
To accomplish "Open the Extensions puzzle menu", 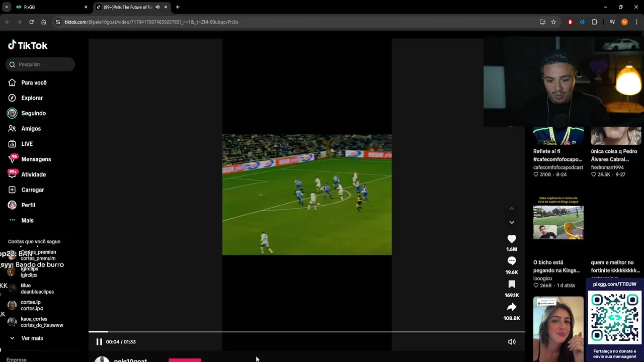I will 594,22.
